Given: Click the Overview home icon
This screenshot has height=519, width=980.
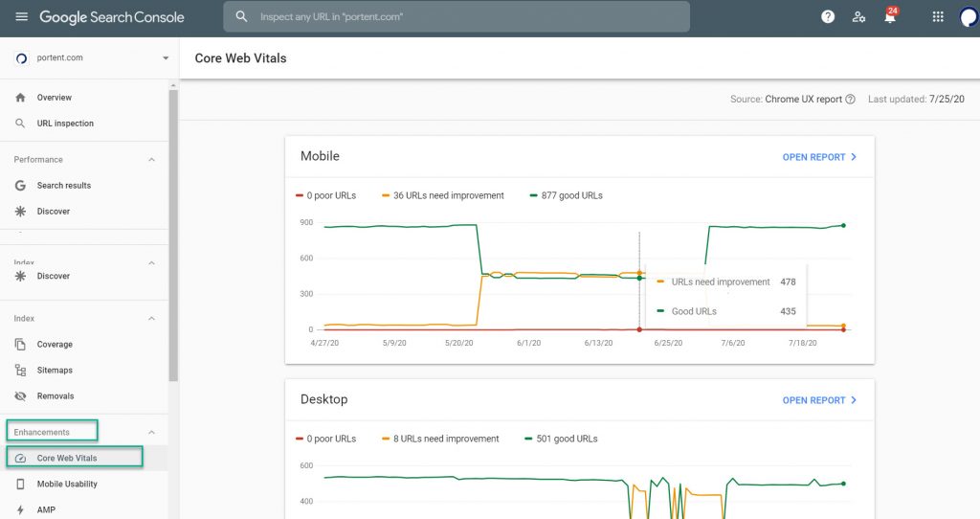Looking at the screenshot, I should tap(21, 98).
